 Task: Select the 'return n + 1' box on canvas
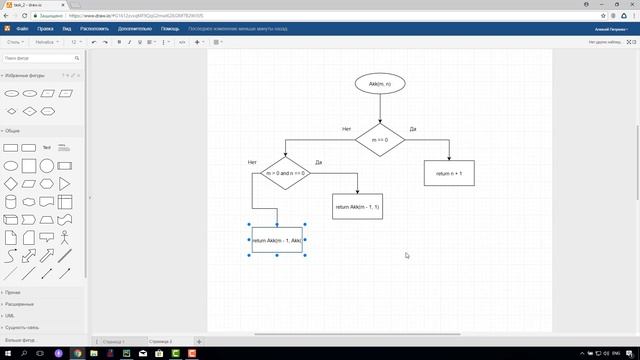[x=449, y=173]
